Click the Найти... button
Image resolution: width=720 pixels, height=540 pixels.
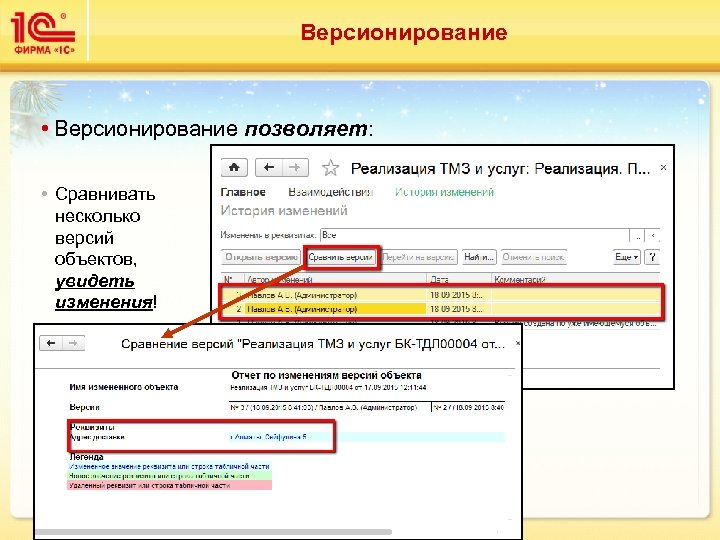tap(479, 257)
